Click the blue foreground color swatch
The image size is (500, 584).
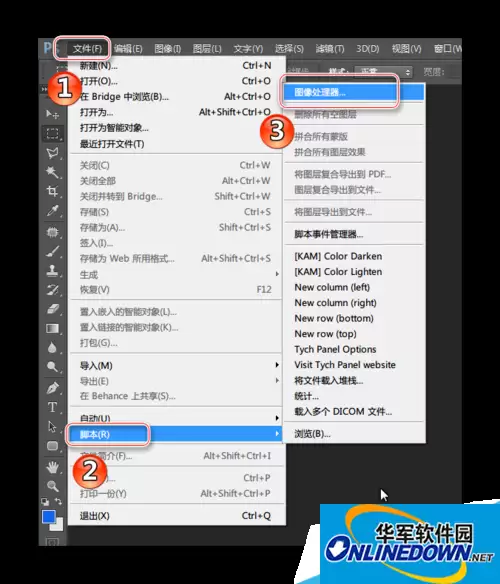tap(49, 517)
